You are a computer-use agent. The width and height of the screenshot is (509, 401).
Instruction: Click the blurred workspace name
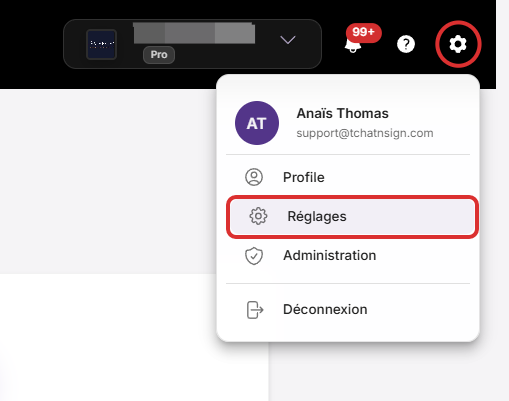[x=194, y=33]
